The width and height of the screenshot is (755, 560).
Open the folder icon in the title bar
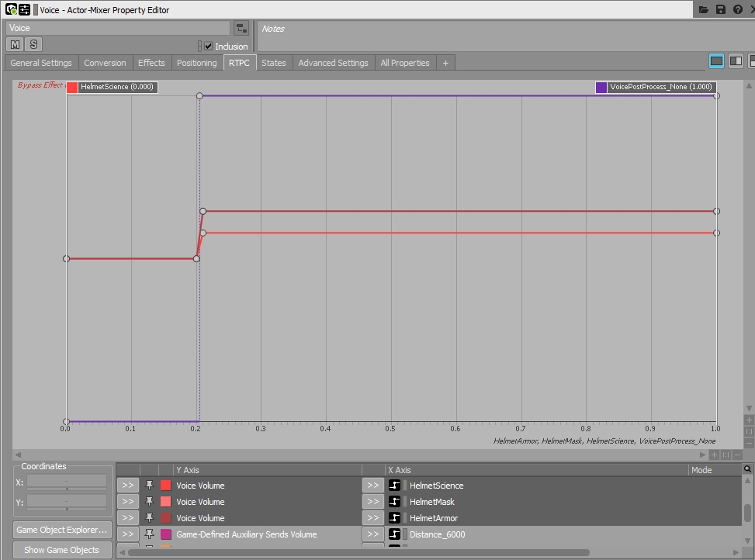click(x=704, y=9)
